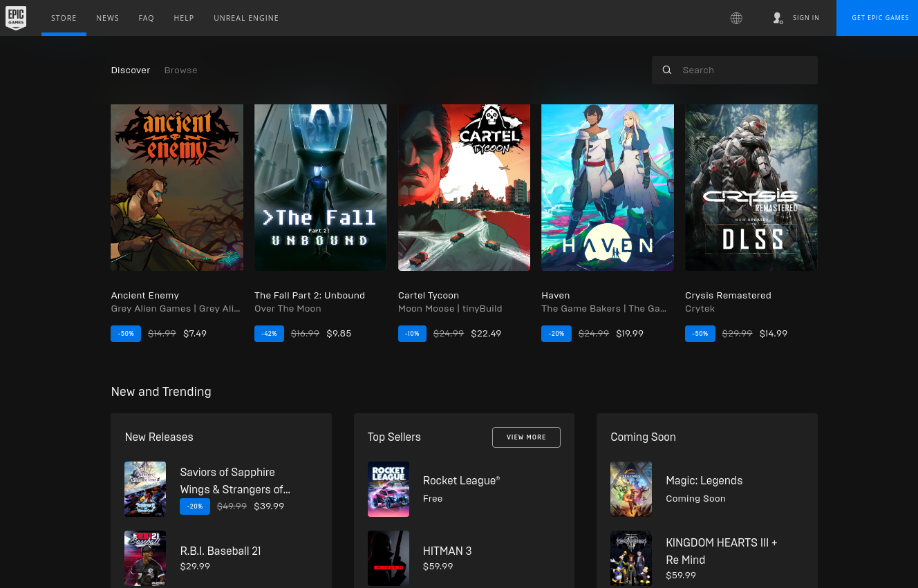Click the Magic: Legends title

[x=704, y=480]
